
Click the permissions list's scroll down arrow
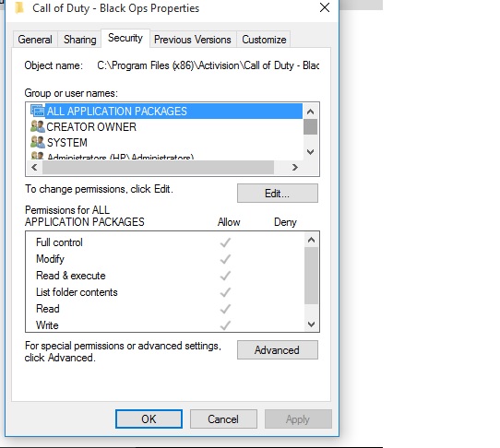[311, 324]
